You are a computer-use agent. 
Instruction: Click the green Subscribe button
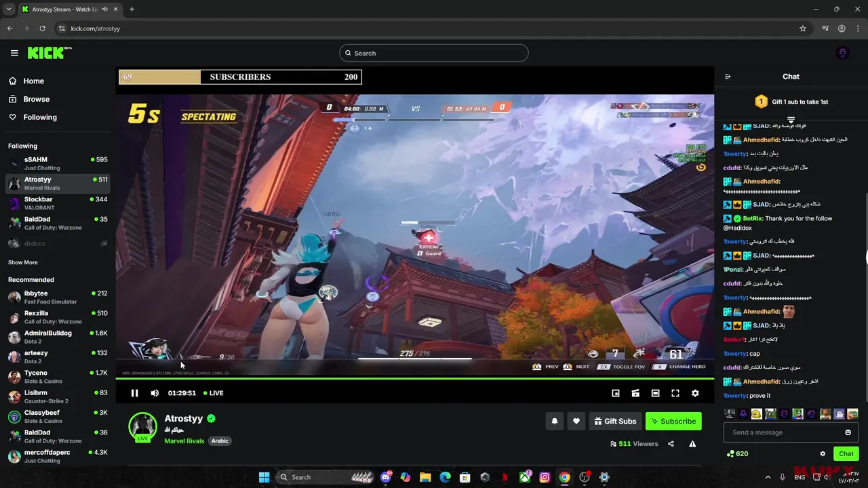point(673,421)
